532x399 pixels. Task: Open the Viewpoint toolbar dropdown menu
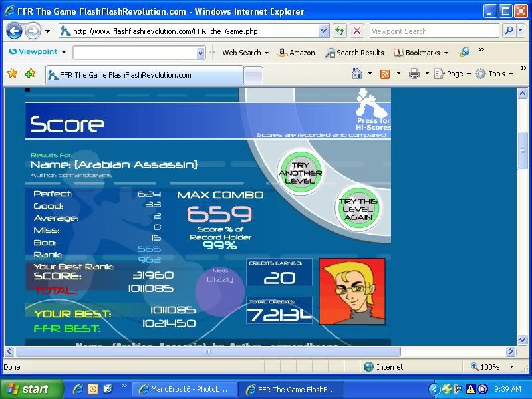point(38,52)
